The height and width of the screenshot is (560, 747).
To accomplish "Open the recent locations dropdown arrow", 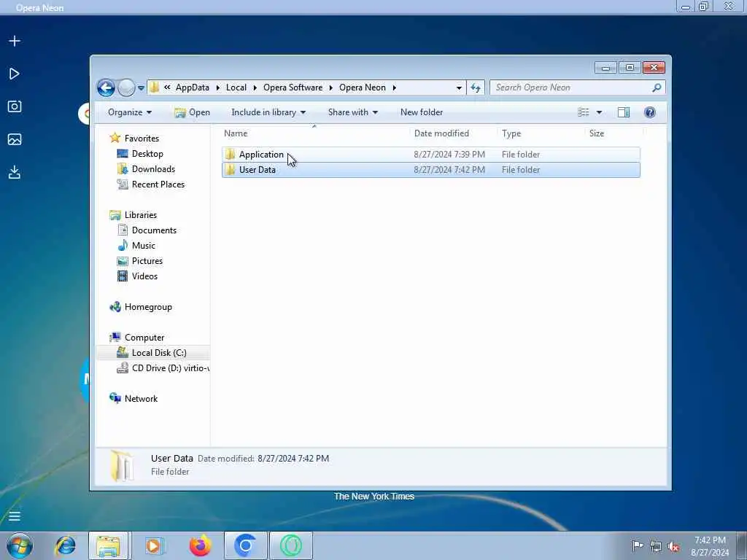I will click(141, 87).
